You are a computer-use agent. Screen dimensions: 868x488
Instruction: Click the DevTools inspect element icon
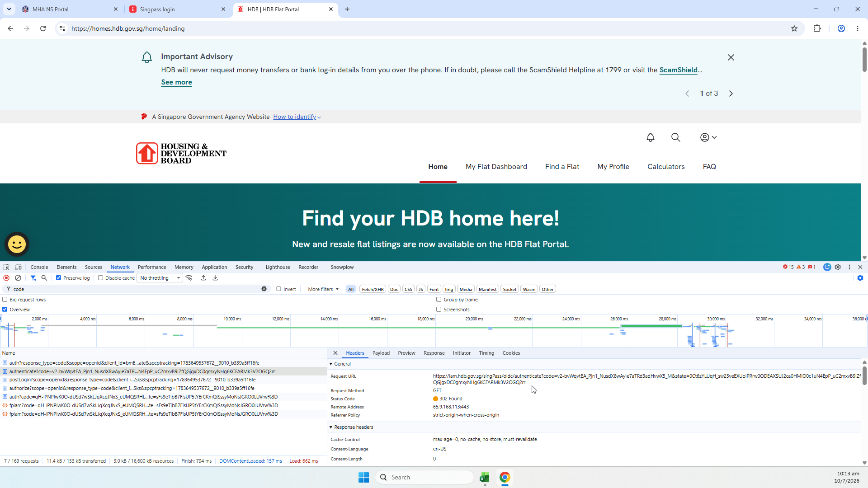(6, 267)
